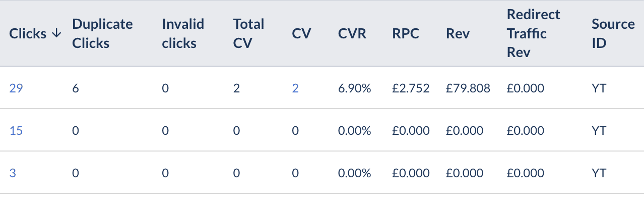Open the CV value 2 link
The image size is (644, 199).
pyautogui.click(x=295, y=88)
